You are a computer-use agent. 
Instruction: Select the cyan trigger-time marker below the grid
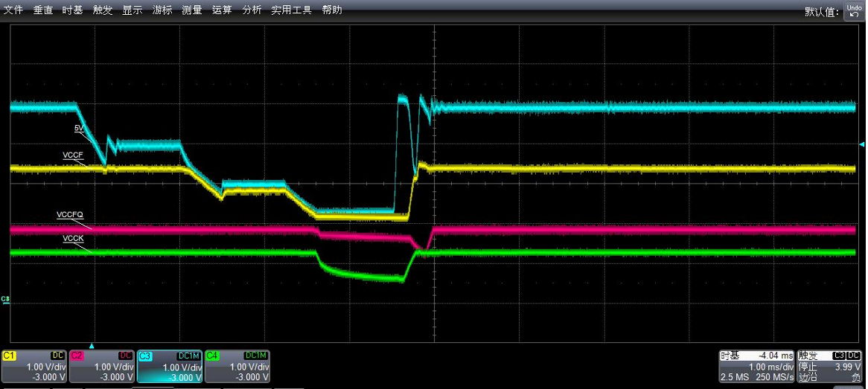tap(92, 346)
